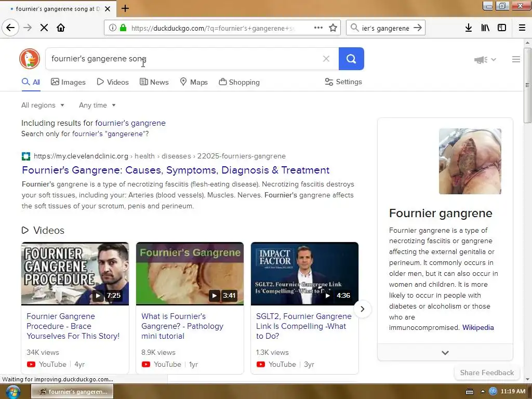The width and height of the screenshot is (532, 399).
Task: Follow the fournier's gangrene corrected link
Action: (x=130, y=123)
